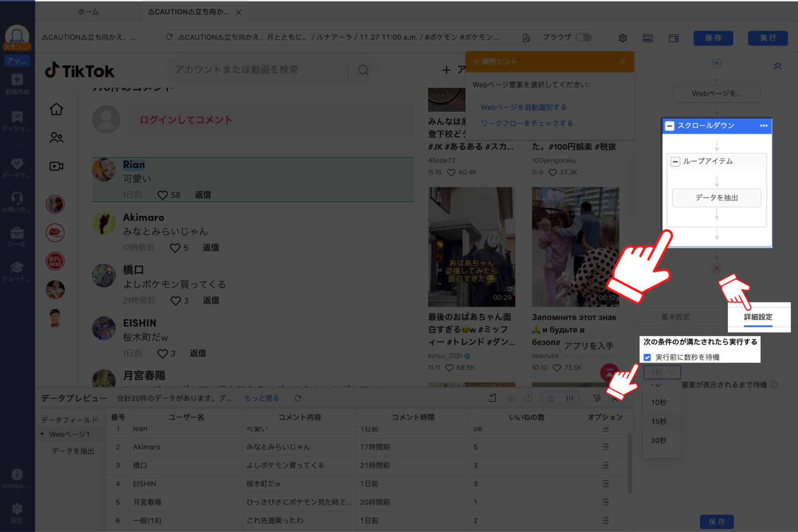Click ワークフローをチェックする link
Viewport: 798px width, 532px height.
click(527, 123)
